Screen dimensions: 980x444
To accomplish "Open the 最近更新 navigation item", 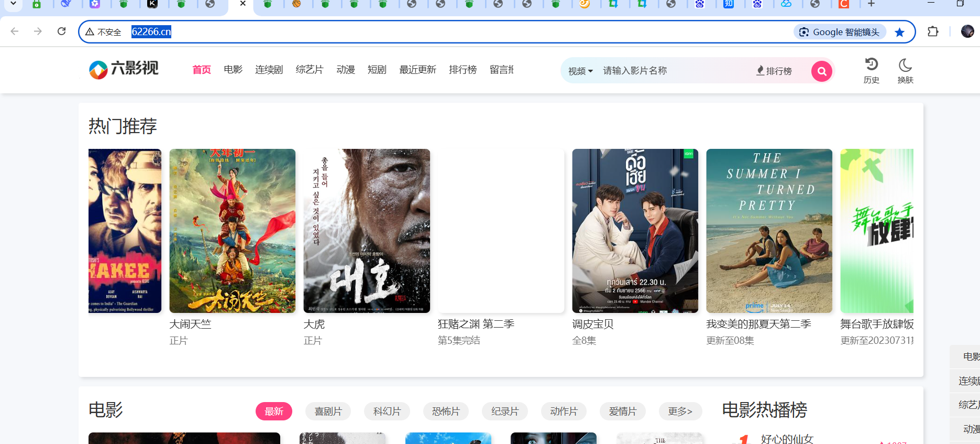I will 417,70.
